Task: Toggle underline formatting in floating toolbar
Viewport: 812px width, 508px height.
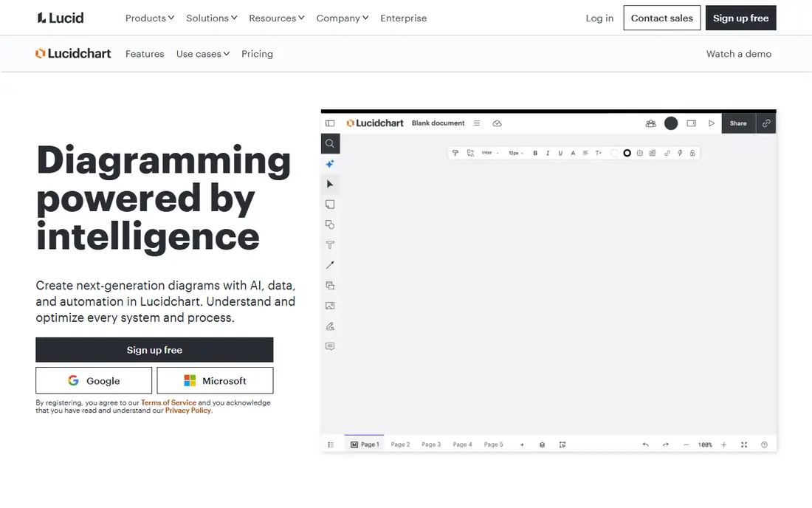Action: [x=560, y=153]
